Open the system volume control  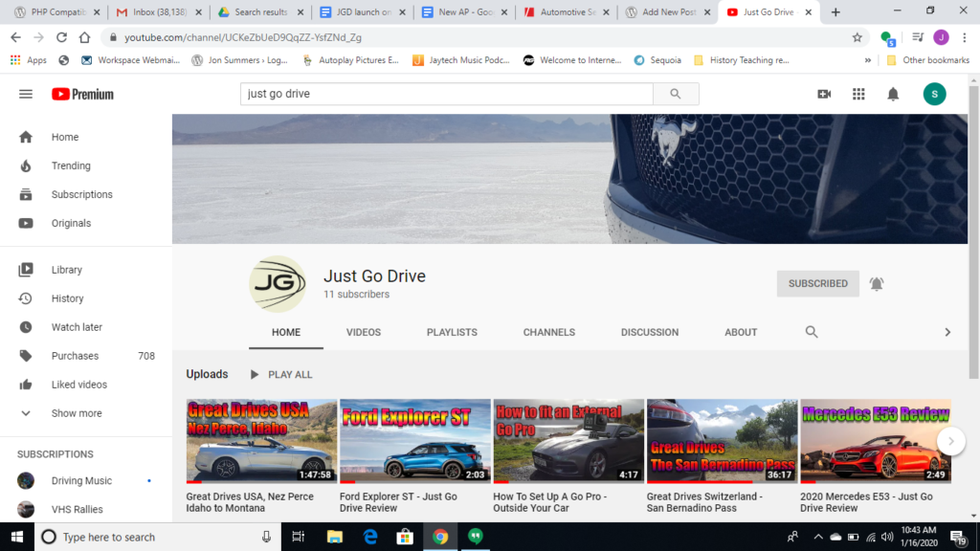(887, 537)
